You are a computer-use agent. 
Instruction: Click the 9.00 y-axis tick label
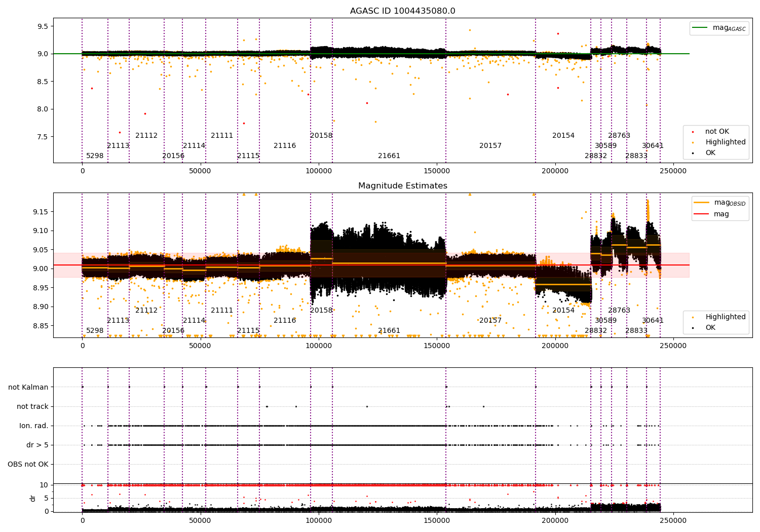(41, 269)
